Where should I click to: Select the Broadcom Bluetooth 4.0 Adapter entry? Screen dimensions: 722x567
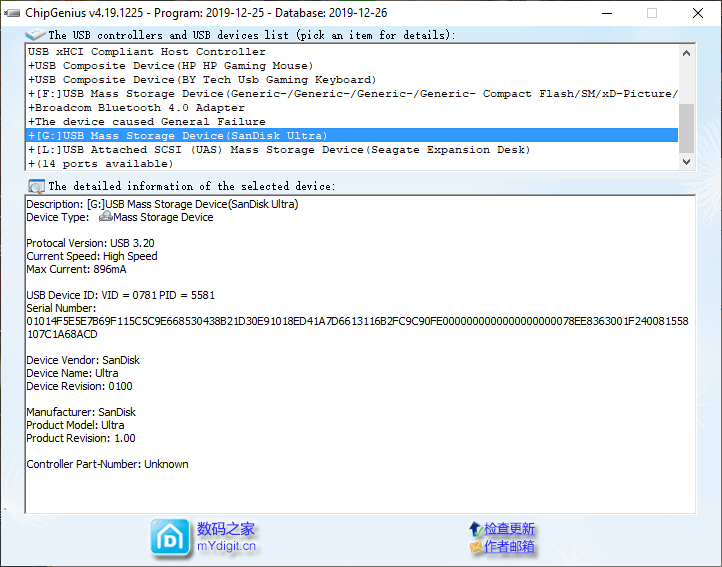pyautogui.click(x=352, y=108)
